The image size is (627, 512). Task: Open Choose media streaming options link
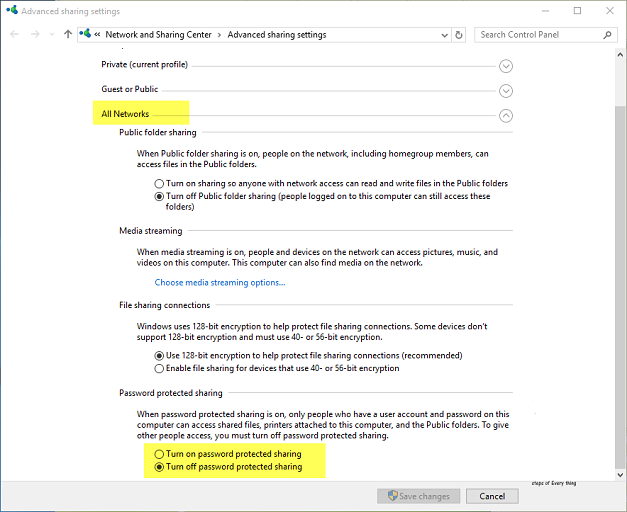[x=220, y=282]
